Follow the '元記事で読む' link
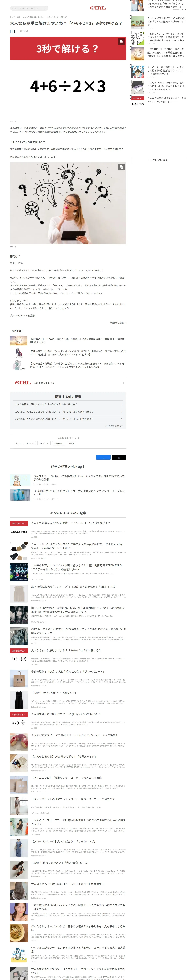Screen dimensions: 196x980 click(117, 323)
